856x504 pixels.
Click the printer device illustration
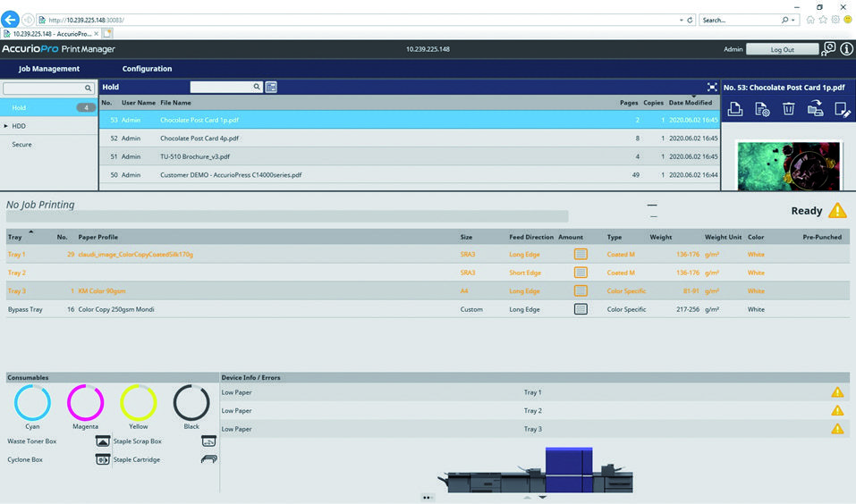coord(536,470)
